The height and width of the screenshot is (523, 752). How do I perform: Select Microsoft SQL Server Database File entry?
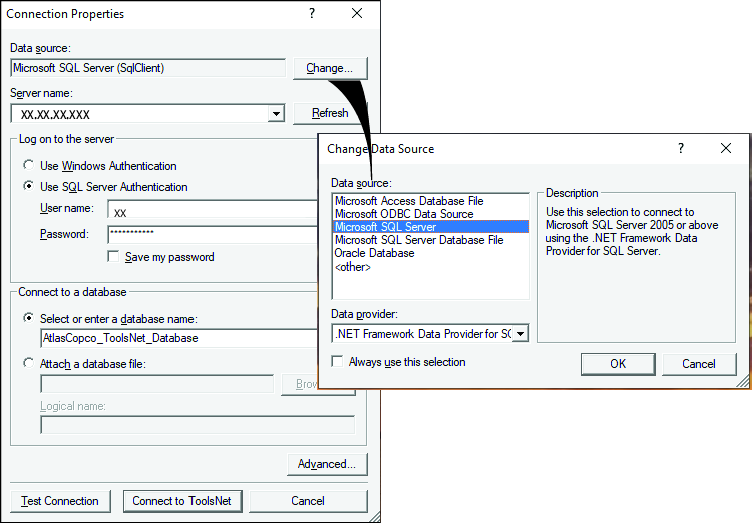[x=430, y=240]
